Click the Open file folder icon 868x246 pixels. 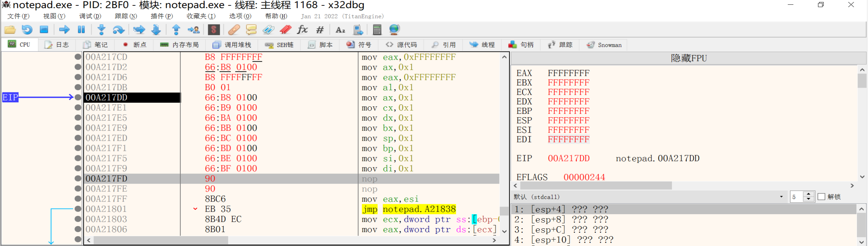click(x=10, y=30)
